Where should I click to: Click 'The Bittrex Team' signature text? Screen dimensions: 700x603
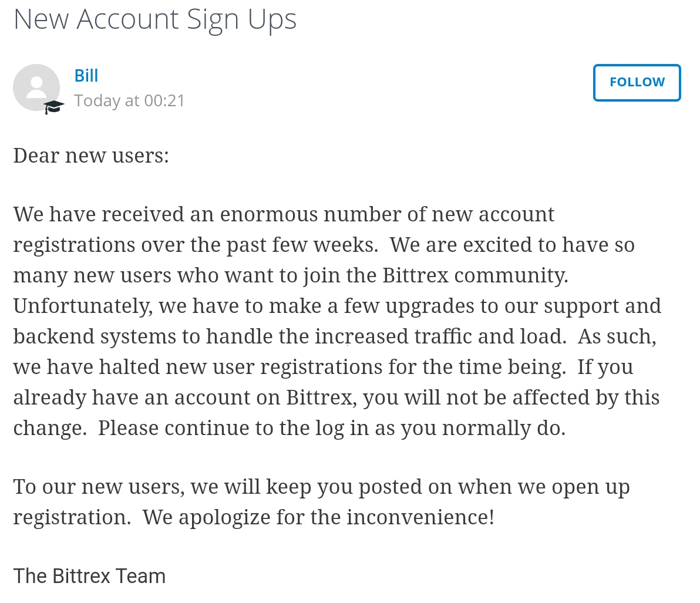89,576
